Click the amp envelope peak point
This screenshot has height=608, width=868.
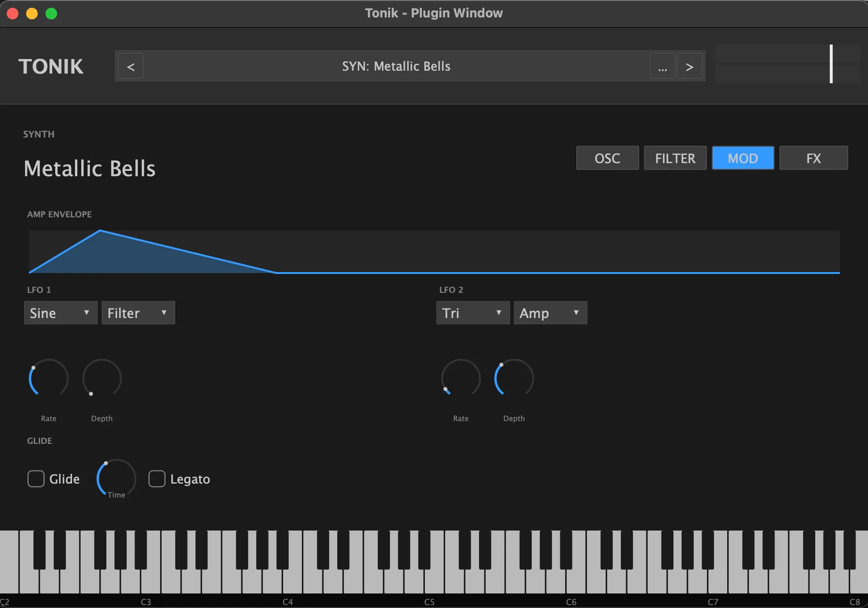[100, 230]
